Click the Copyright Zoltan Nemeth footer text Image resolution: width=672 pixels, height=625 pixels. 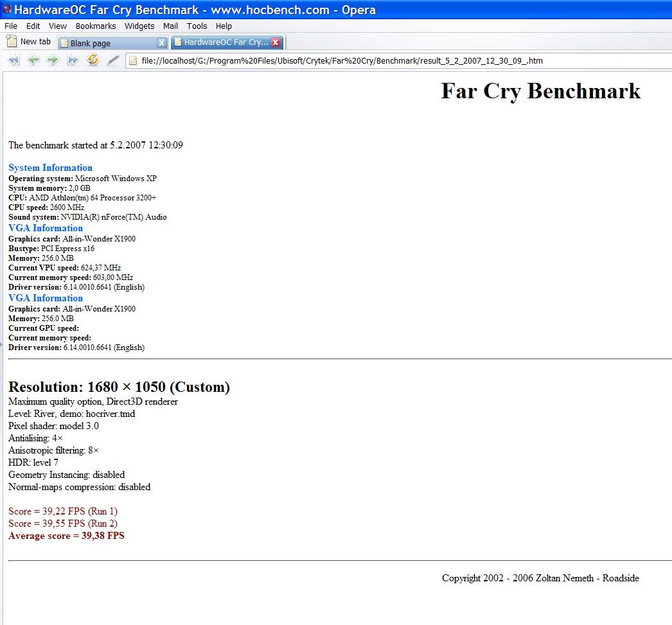point(540,578)
